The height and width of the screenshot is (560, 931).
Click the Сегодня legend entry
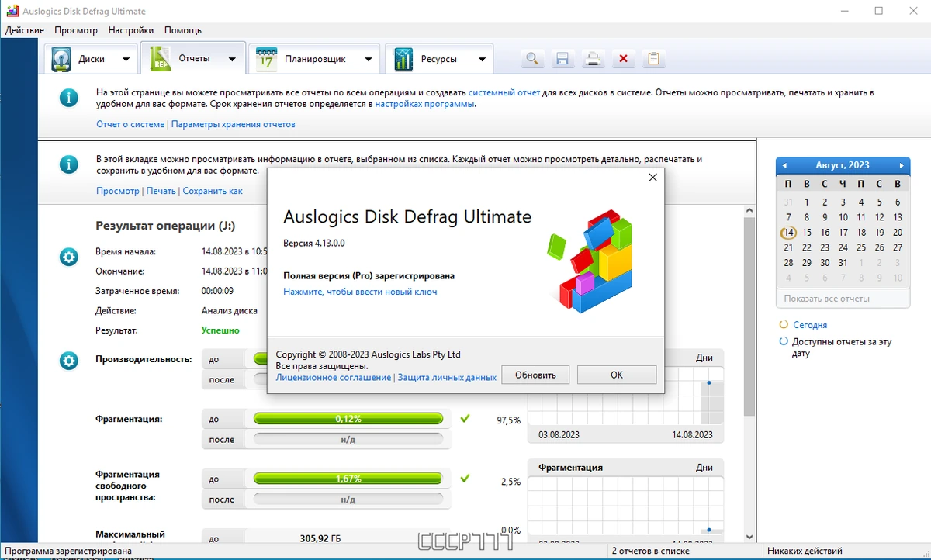pyautogui.click(x=809, y=325)
